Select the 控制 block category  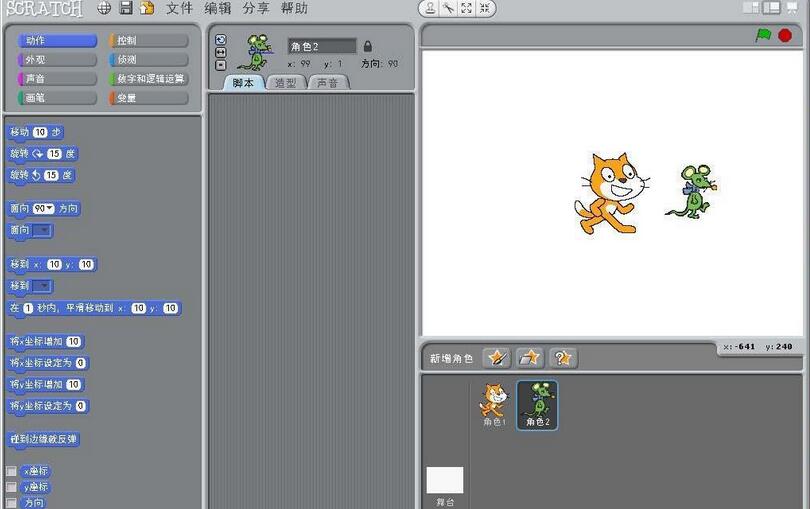[148, 41]
